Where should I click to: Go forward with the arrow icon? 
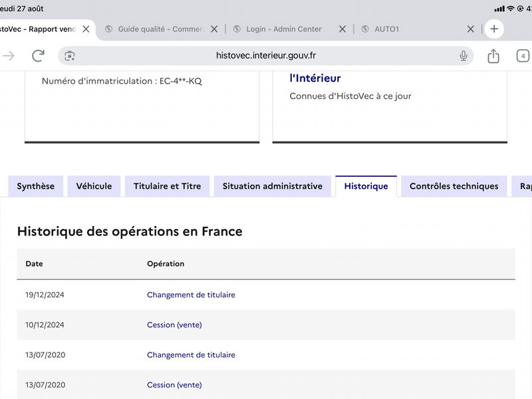(x=9, y=56)
